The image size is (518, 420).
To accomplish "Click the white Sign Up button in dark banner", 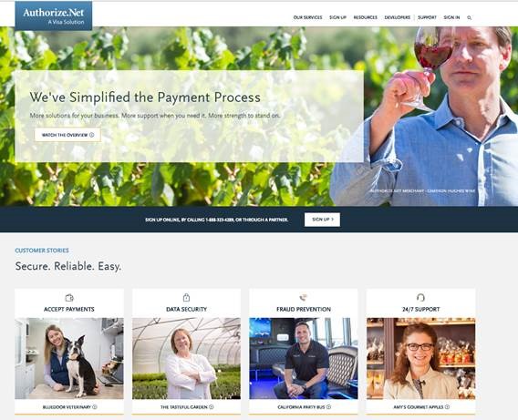I will click(322, 220).
